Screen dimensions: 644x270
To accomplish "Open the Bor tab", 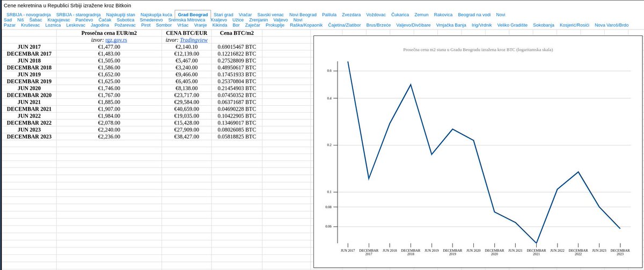I will click(237, 25).
